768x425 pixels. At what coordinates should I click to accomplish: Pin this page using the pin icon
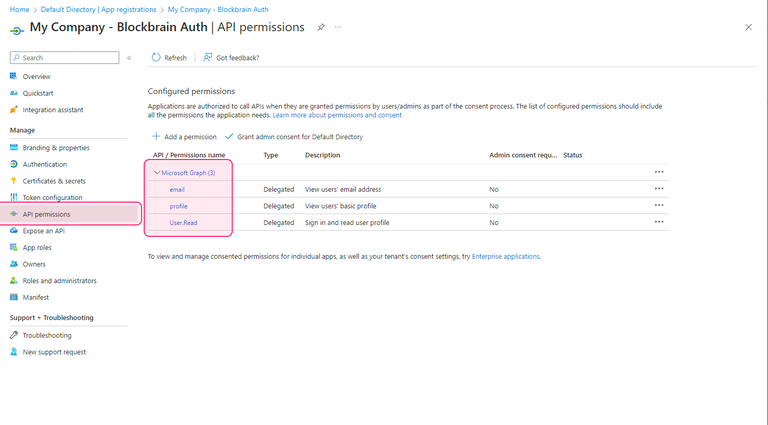[321, 27]
